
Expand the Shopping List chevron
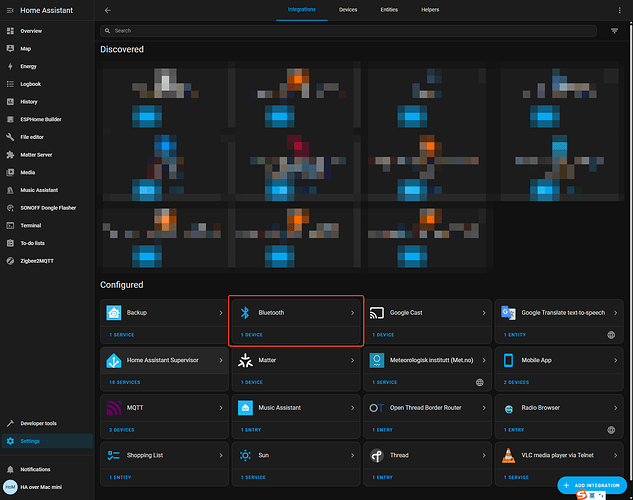point(221,455)
